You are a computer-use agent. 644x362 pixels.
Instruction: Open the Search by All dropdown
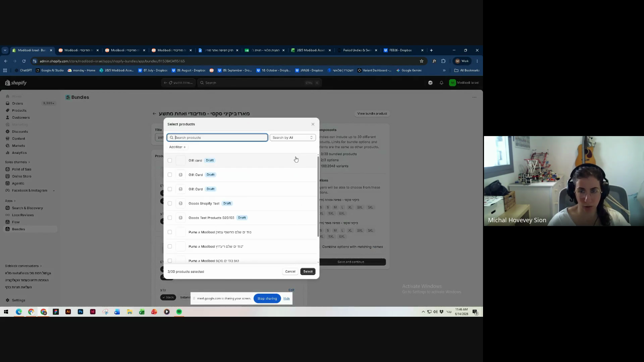tap(292, 138)
